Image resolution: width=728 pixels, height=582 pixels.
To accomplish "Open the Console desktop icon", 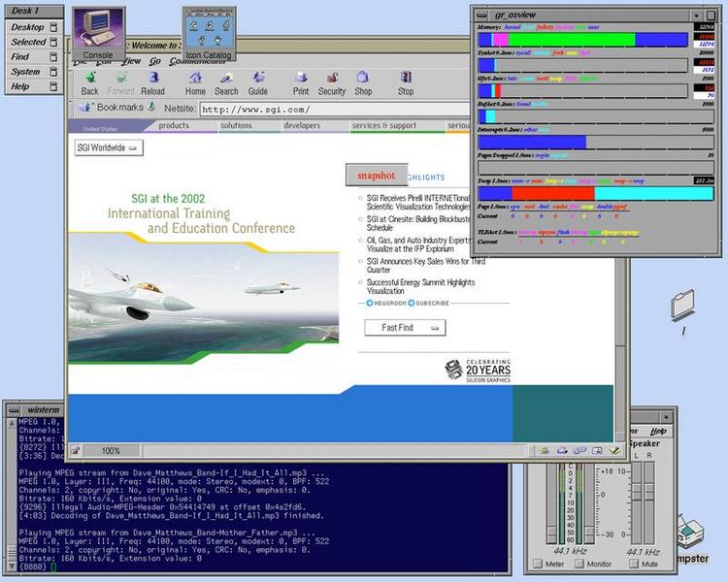I will 98,33.
